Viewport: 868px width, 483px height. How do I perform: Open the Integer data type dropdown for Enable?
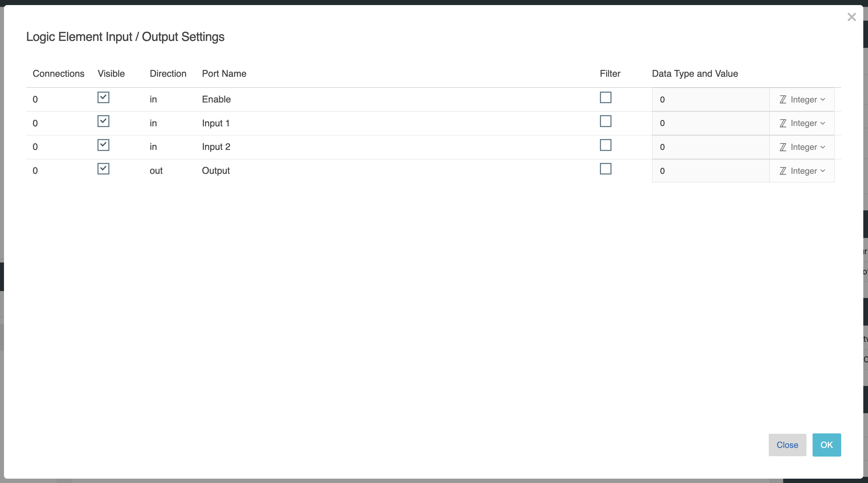point(802,100)
